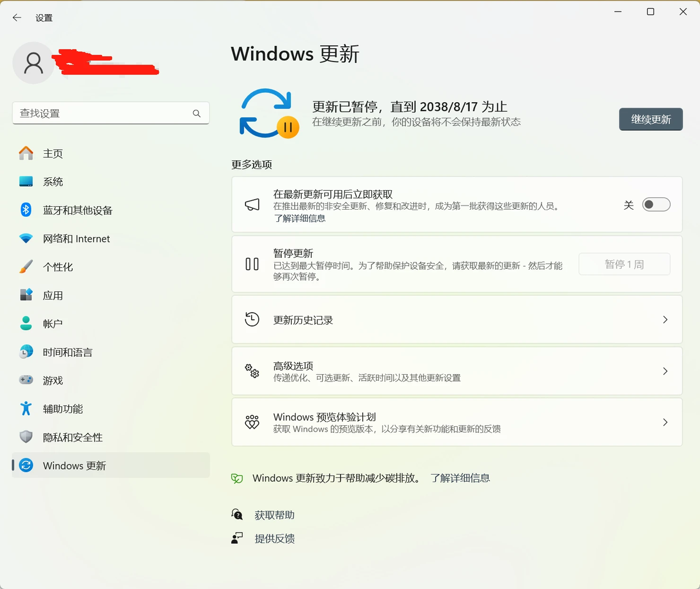Click the 隐私和安全性 shield icon
This screenshot has width=700, height=589.
26,437
